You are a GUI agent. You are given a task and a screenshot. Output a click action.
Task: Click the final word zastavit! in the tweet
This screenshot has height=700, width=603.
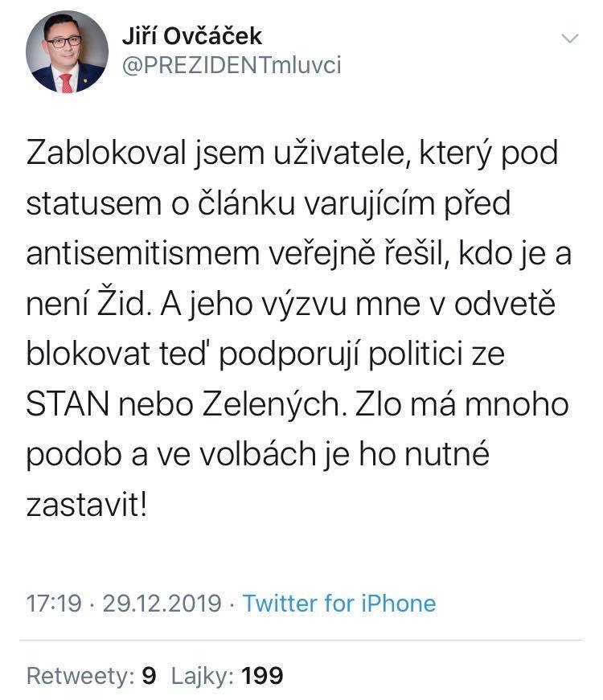(x=86, y=505)
